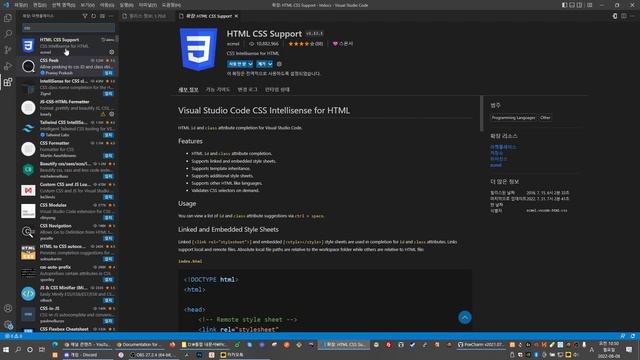Viewport: 640px width, 360px height.
Task: Click the disable extension button
Action: click(x=237, y=64)
